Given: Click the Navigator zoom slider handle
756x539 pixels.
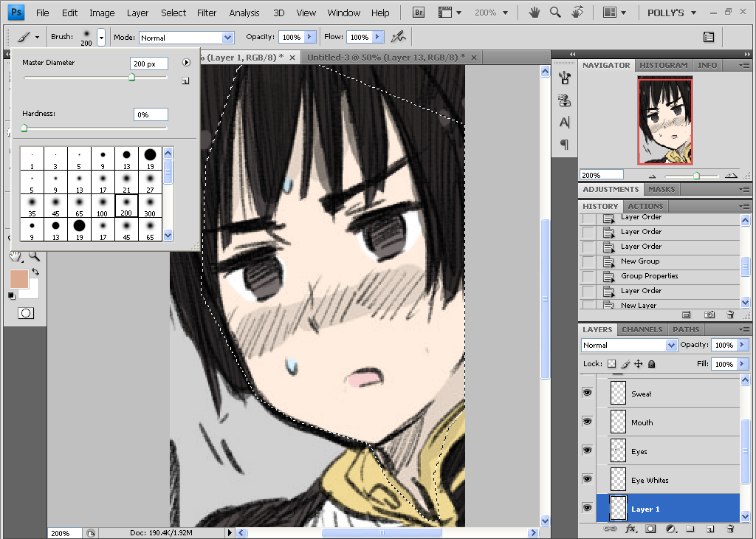Looking at the screenshot, I should [696, 176].
